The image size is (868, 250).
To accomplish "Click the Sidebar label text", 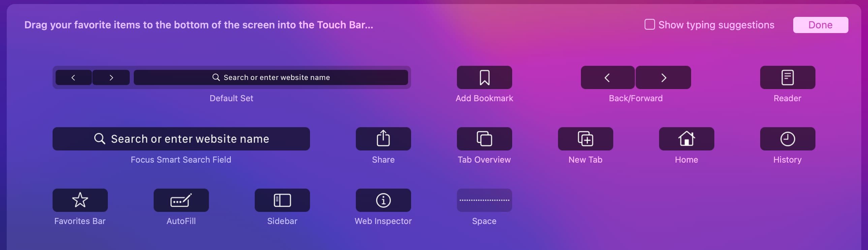I will [x=282, y=221].
